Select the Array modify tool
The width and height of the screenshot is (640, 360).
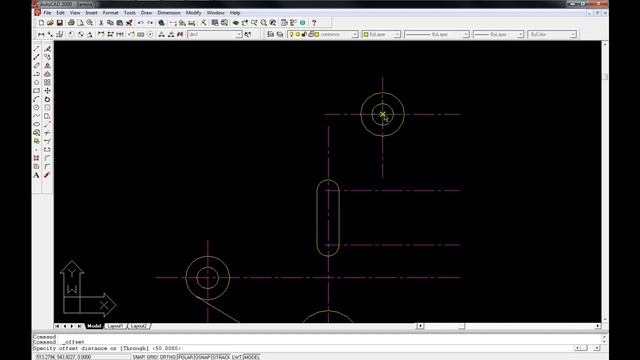[47, 82]
